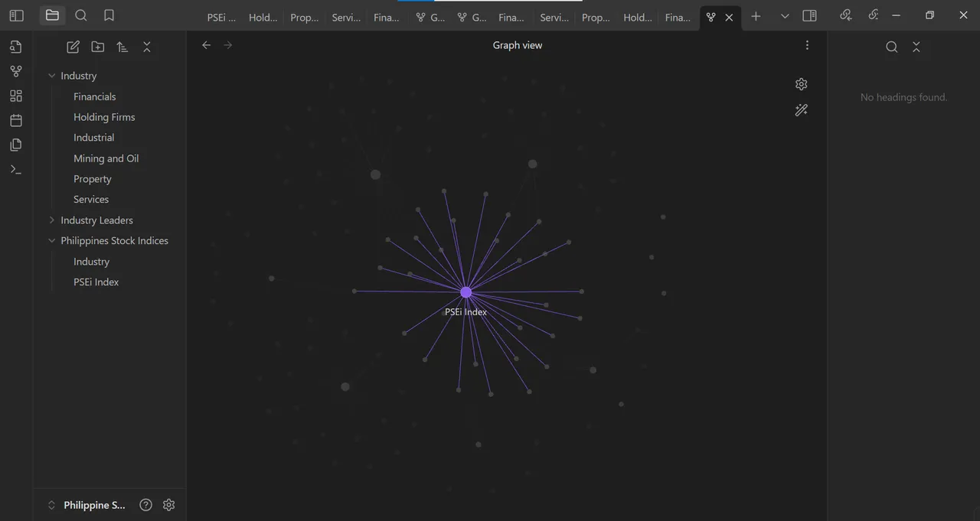Click the Graph view pane title

(x=518, y=45)
